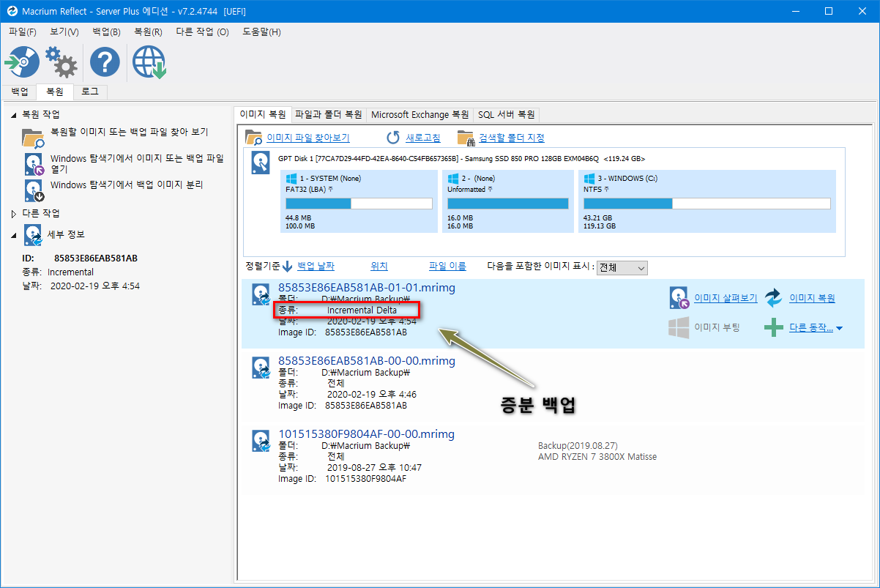Image resolution: width=880 pixels, height=588 pixels.
Task: Click the blue question mark help icon
Action: (105, 63)
